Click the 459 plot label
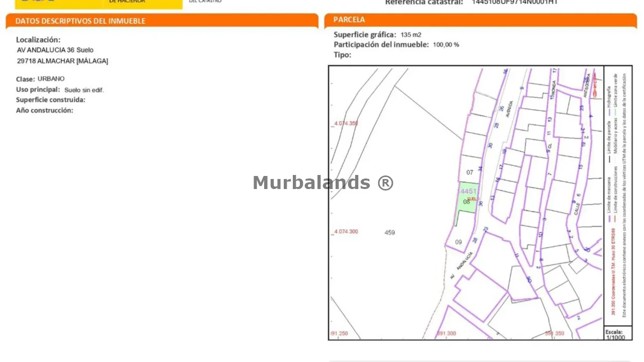This screenshot has width=644, height=362. tap(389, 232)
